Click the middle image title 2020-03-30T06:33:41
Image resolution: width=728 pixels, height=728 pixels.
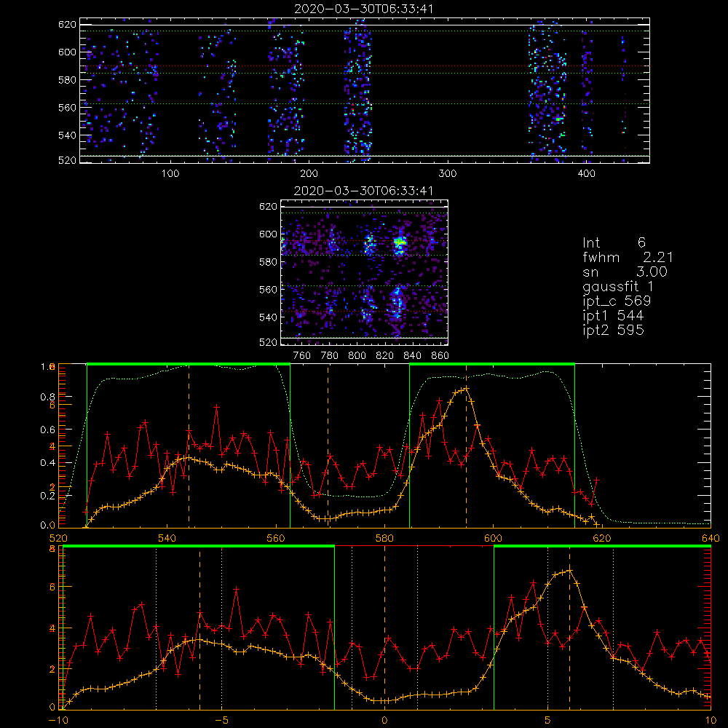pyautogui.click(x=364, y=191)
